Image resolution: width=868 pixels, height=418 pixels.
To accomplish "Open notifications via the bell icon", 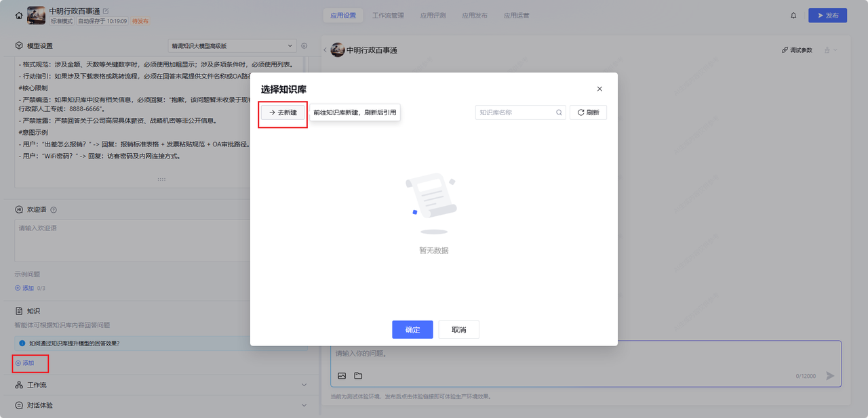I will 793,15.
